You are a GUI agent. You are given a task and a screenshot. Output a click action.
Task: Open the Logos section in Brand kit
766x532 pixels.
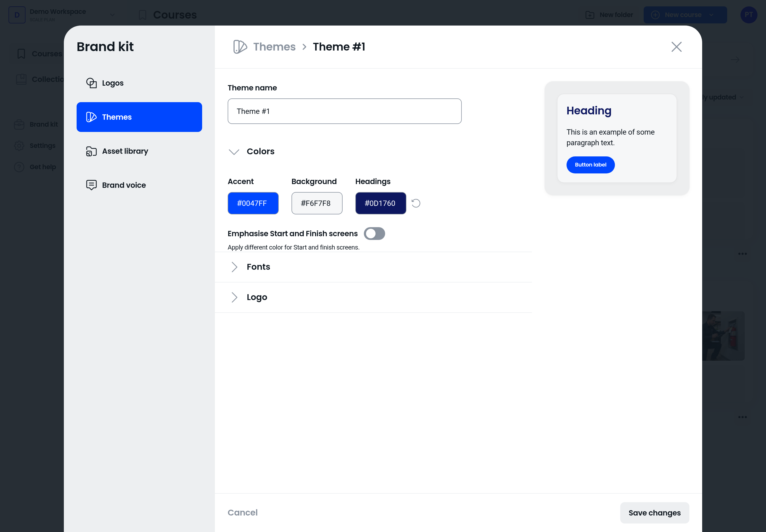pos(139,83)
